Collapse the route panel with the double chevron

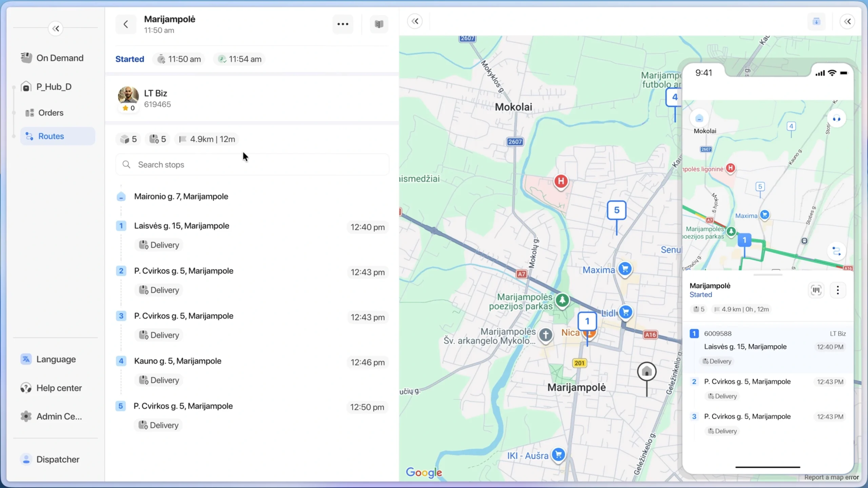click(x=415, y=21)
